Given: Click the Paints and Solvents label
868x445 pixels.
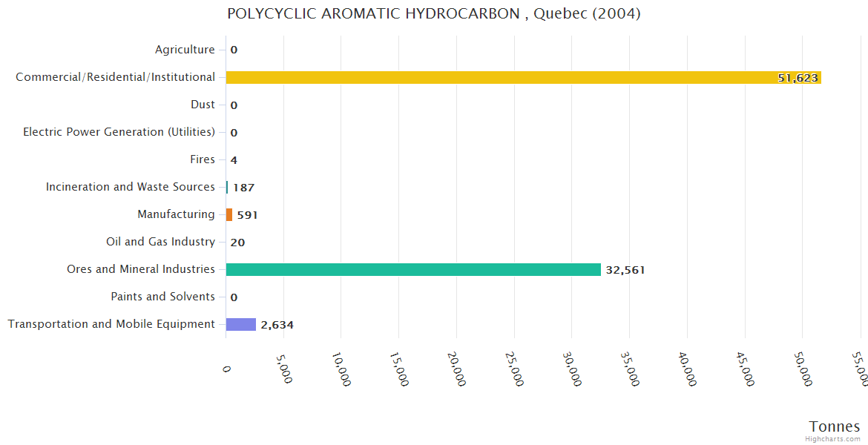Looking at the screenshot, I should [x=162, y=297].
